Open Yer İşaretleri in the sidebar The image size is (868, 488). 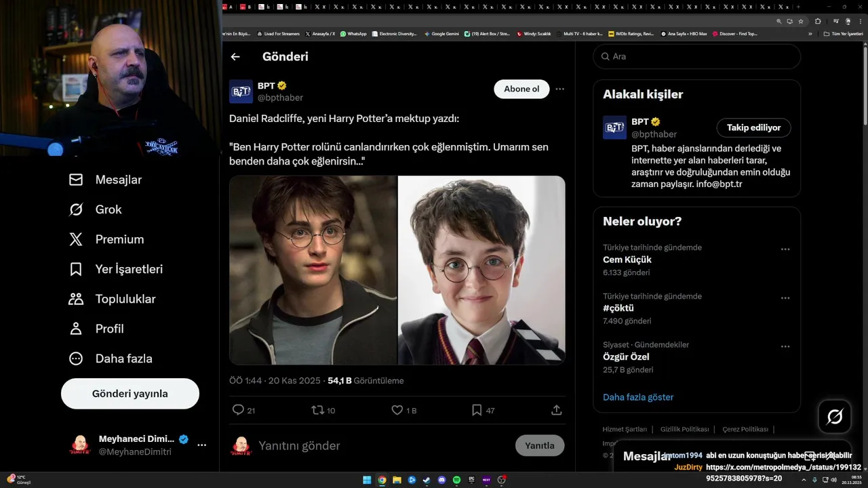pyautogui.click(x=115, y=269)
